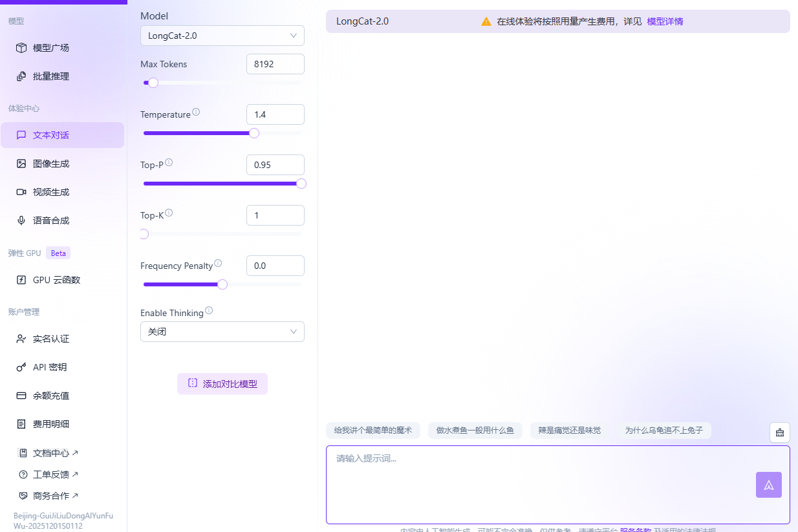
Task: Choose prompt 做水煮鱼一般用什么鱼
Action: pos(475,431)
